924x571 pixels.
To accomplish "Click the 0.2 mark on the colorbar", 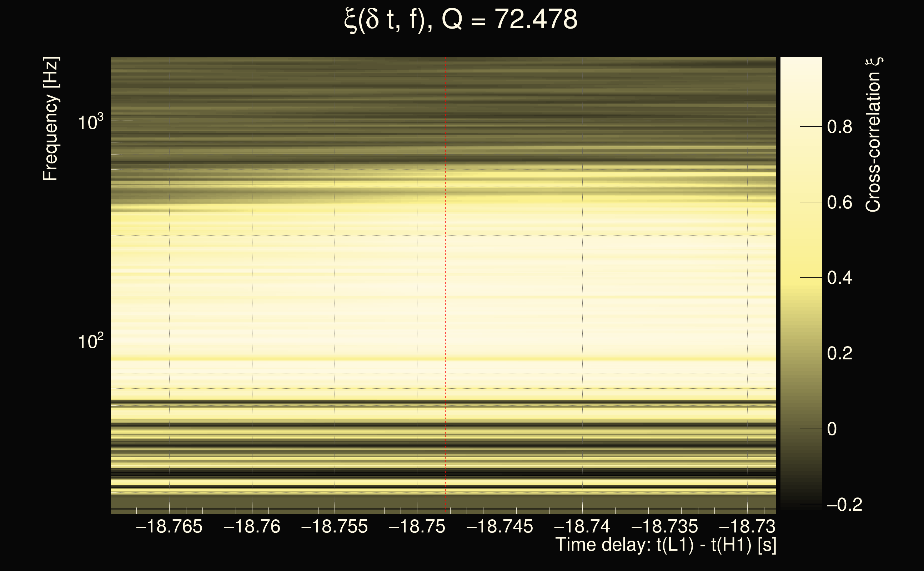I will coord(839,353).
